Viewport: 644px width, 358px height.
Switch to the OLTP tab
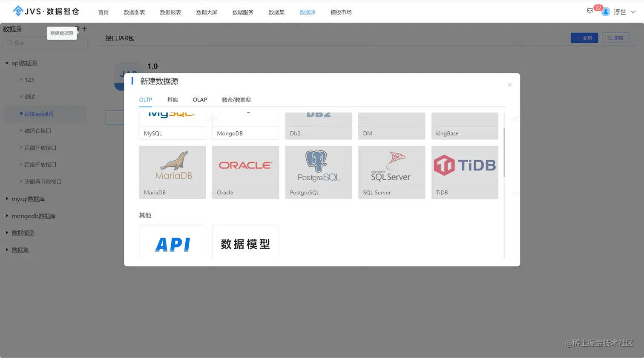coord(146,100)
